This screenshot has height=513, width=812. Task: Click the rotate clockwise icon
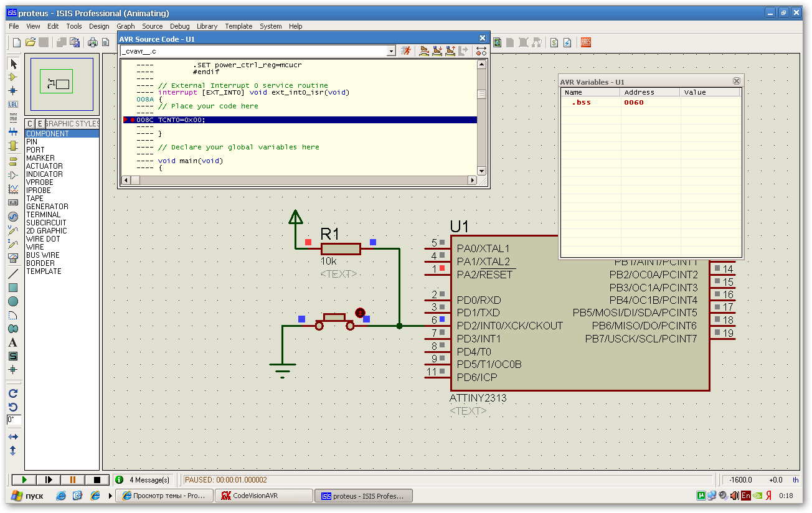tap(13, 393)
